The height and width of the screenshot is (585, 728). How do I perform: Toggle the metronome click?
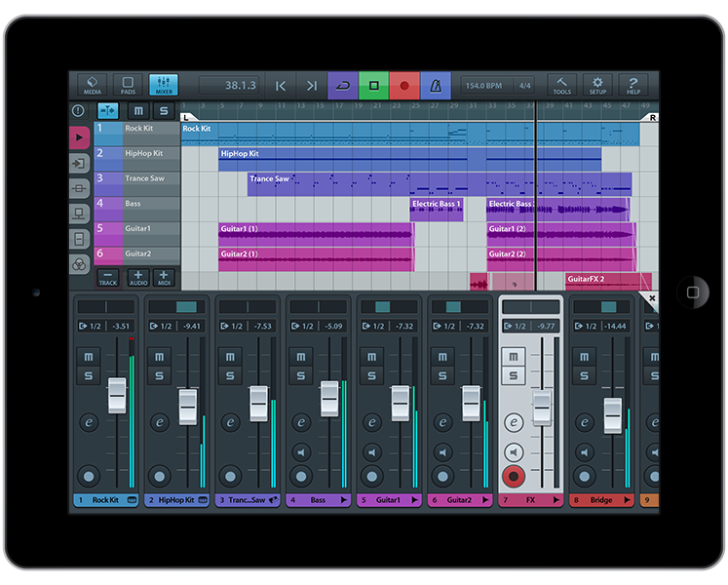coord(436,86)
